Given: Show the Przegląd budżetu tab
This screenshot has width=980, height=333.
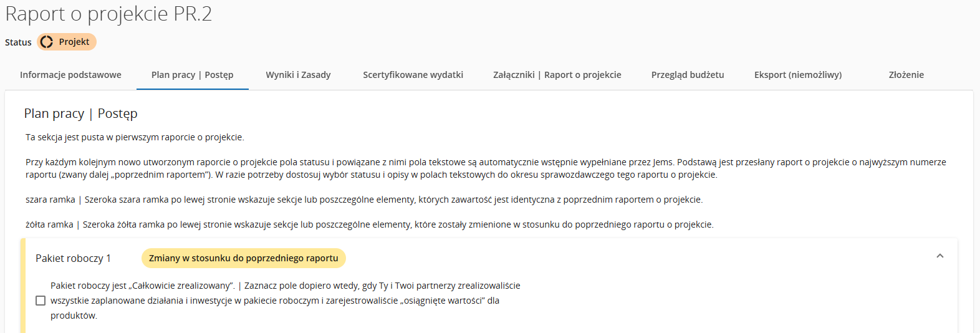Looking at the screenshot, I should (688, 75).
